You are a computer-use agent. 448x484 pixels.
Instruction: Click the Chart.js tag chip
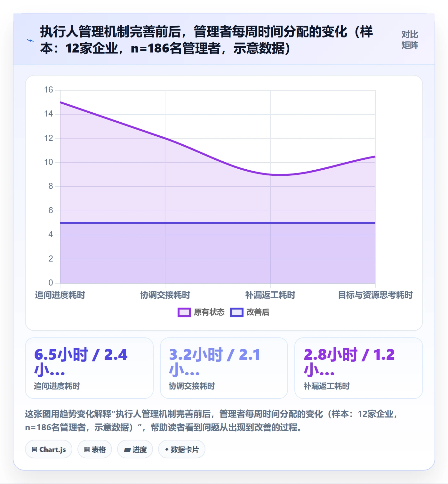pos(49,449)
